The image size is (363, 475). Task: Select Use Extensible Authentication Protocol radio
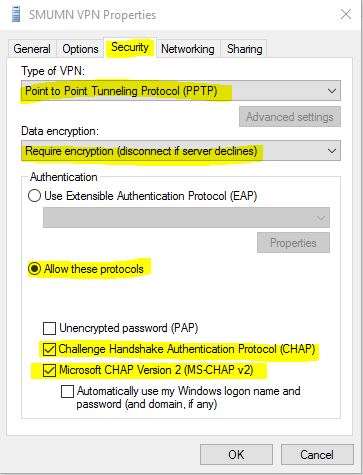tap(35, 196)
